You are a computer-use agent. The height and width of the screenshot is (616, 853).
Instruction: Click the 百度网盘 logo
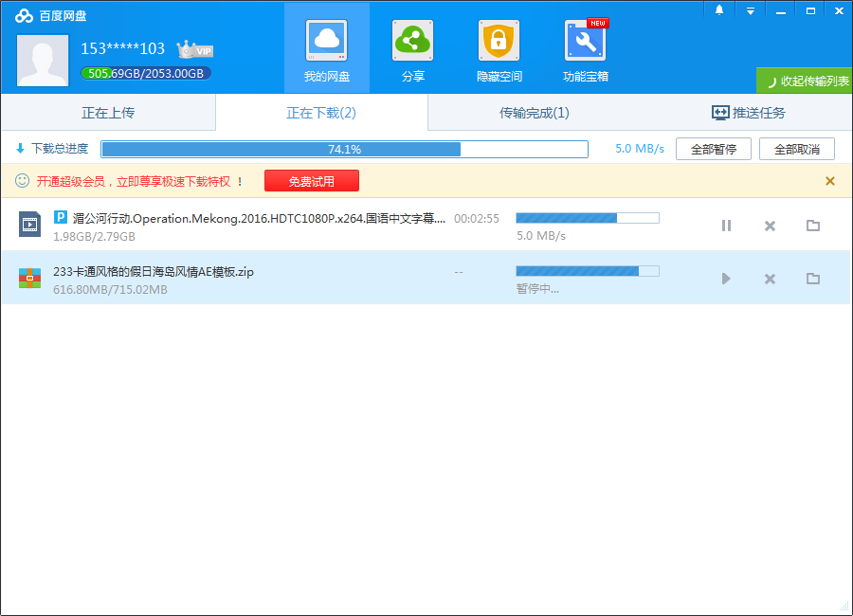point(50,16)
